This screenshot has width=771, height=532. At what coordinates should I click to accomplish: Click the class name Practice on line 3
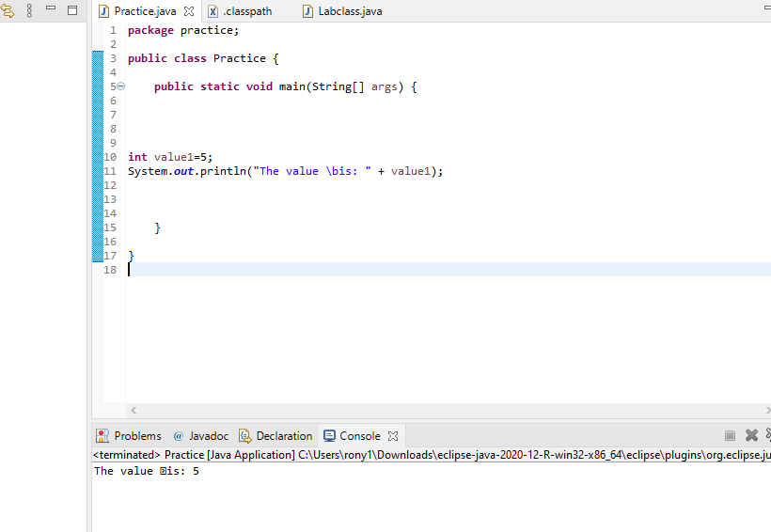[240, 58]
